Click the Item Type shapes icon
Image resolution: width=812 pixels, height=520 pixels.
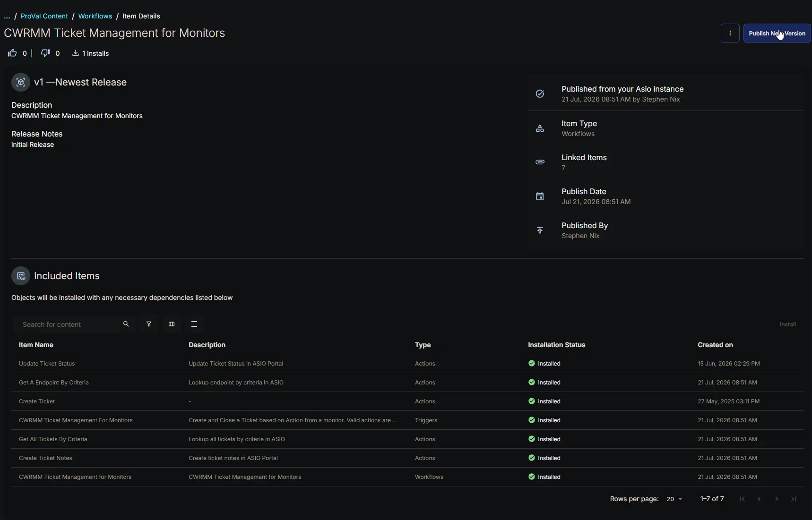tap(540, 128)
